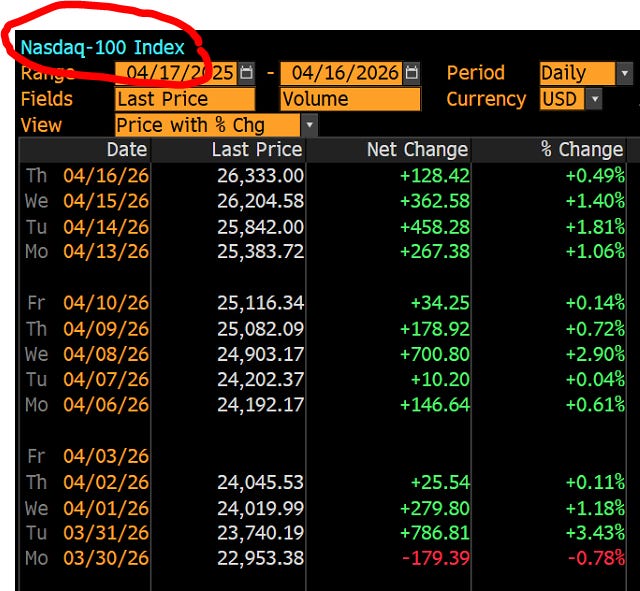Click net change +458.28
The height and width of the screenshot is (591, 640).
tap(435, 227)
